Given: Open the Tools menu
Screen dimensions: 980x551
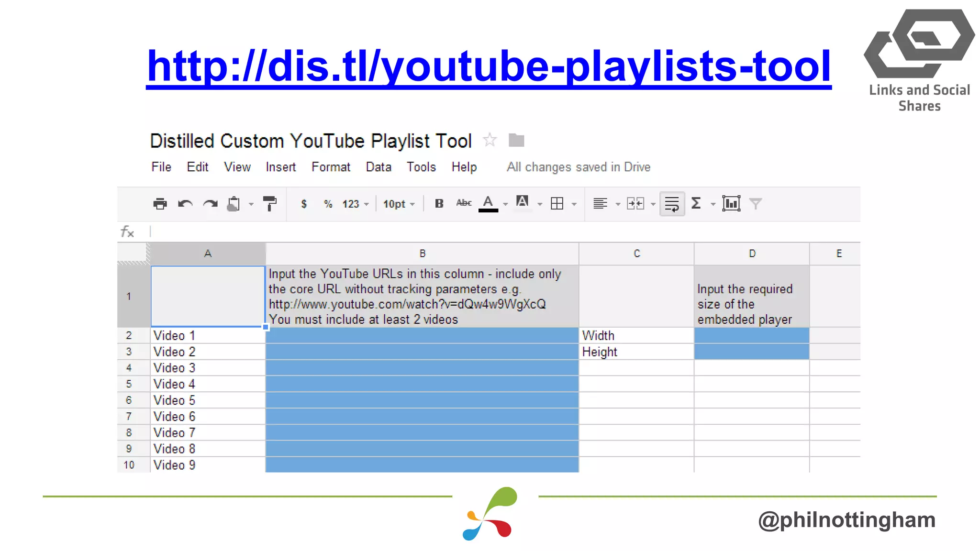Looking at the screenshot, I should pos(421,167).
